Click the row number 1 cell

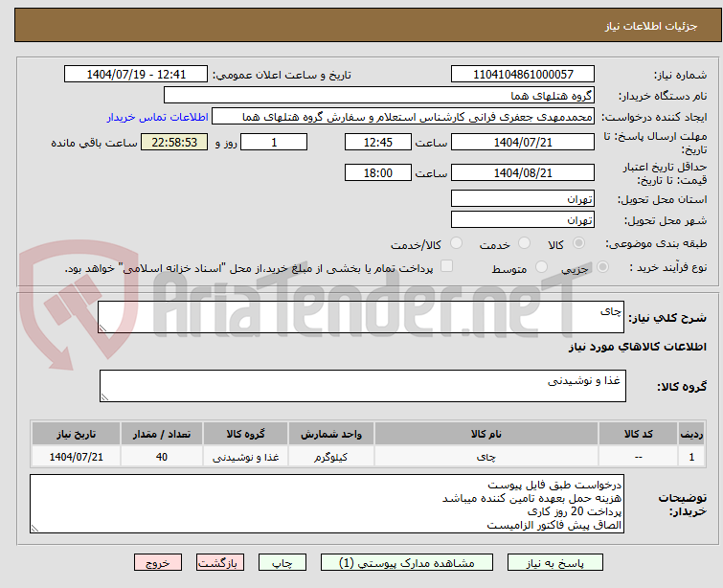coord(691,457)
